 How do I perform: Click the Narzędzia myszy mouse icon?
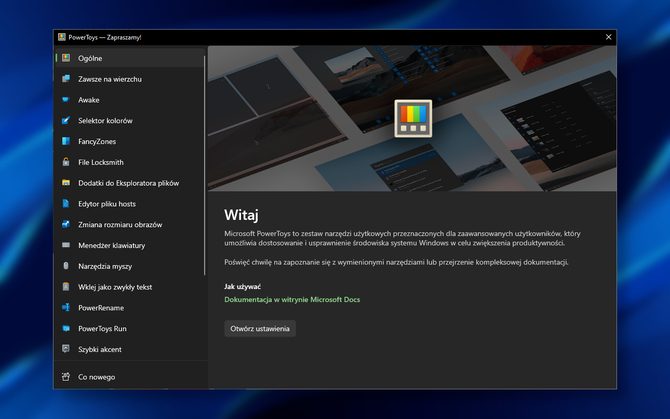[66, 266]
